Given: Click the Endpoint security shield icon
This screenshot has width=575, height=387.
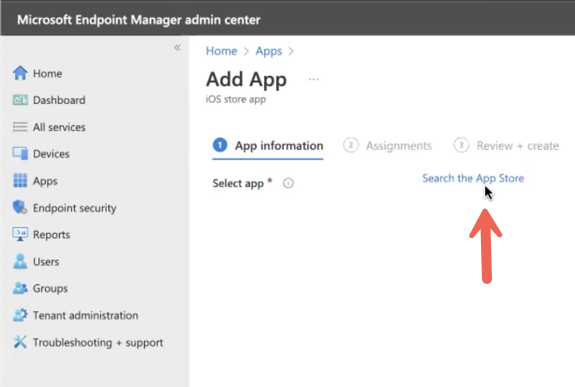Looking at the screenshot, I should point(20,207).
